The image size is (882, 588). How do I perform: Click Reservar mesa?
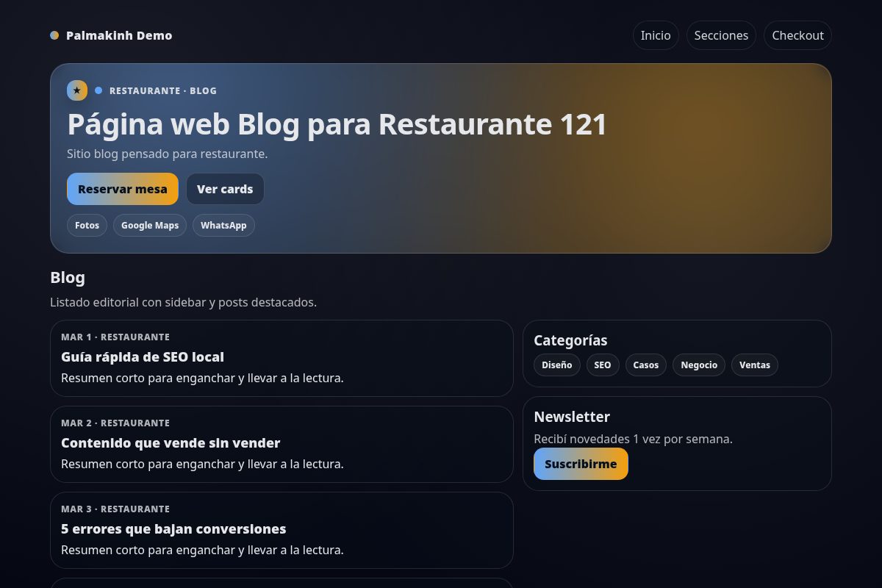pyautogui.click(x=122, y=189)
